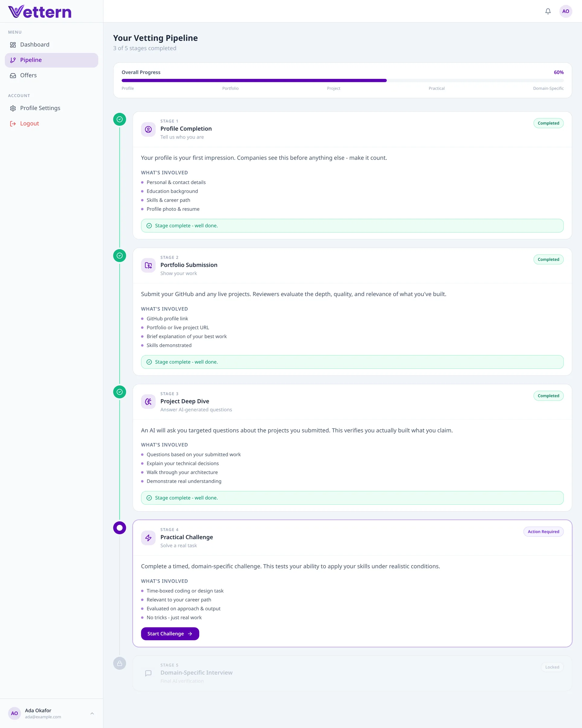The height and width of the screenshot is (728, 582).
Task: Click the Locked badge on Stage 5
Action: [552, 667]
